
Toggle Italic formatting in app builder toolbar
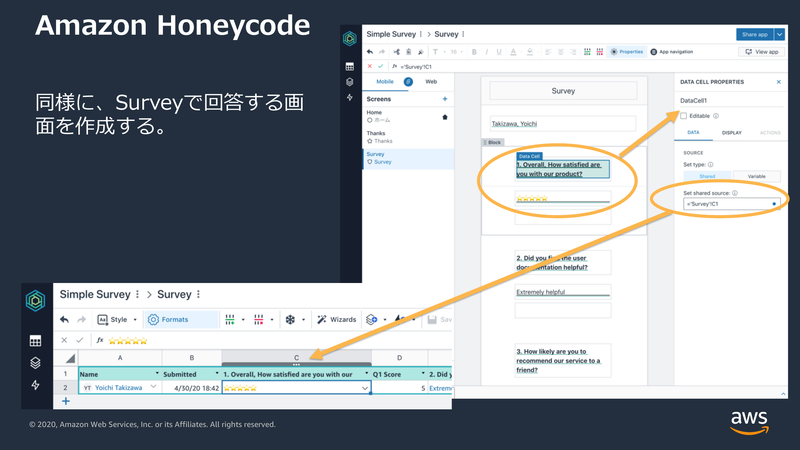pos(486,52)
